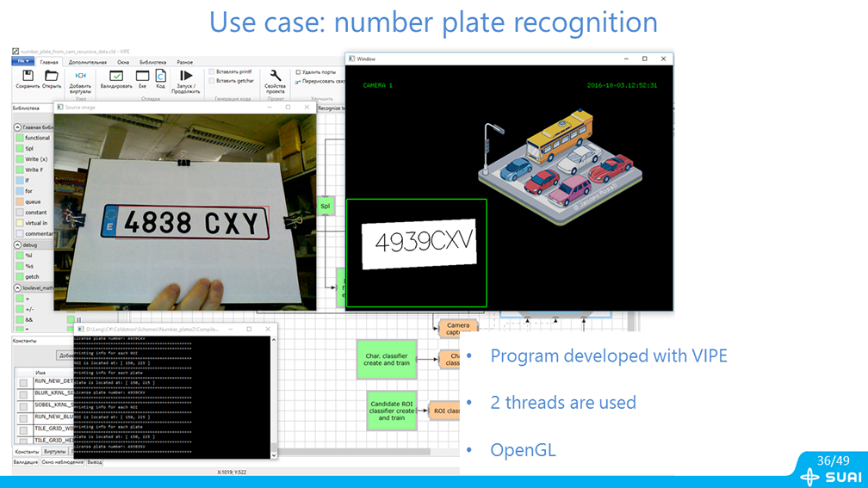This screenshot has width=868, height=488.
Task: Select the orange queue color swatch
Action: point(19,201)
